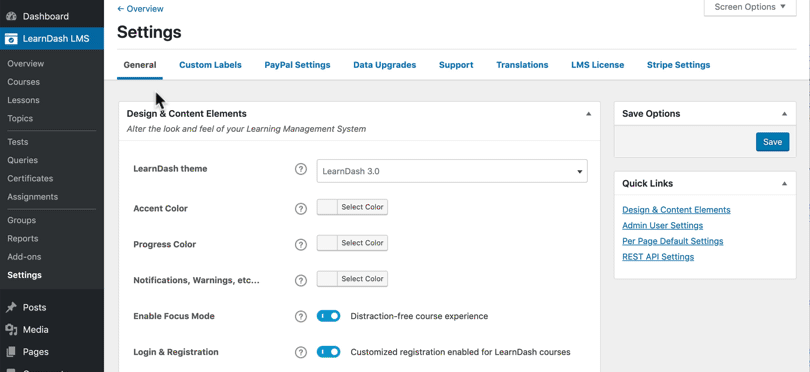Click the Pages icon in sidebar
The image size is (810, 372).
pyautogui.click(x=11, y=352)
